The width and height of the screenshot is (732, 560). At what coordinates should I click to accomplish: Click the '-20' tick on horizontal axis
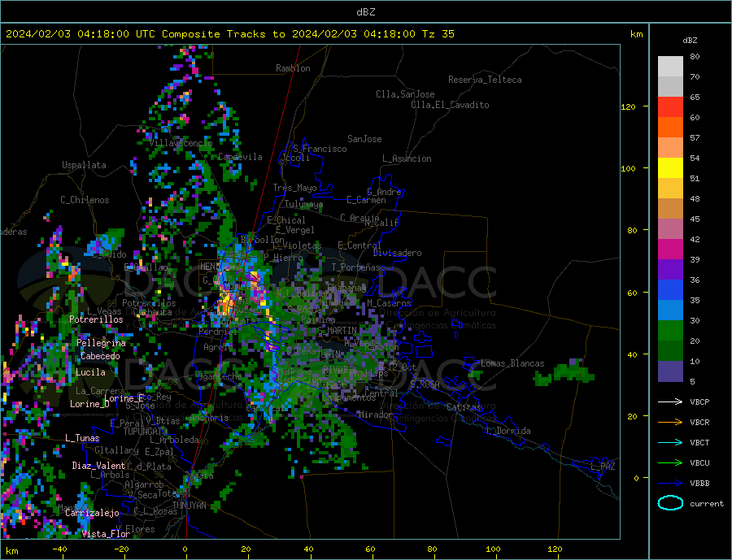[121, 549]
